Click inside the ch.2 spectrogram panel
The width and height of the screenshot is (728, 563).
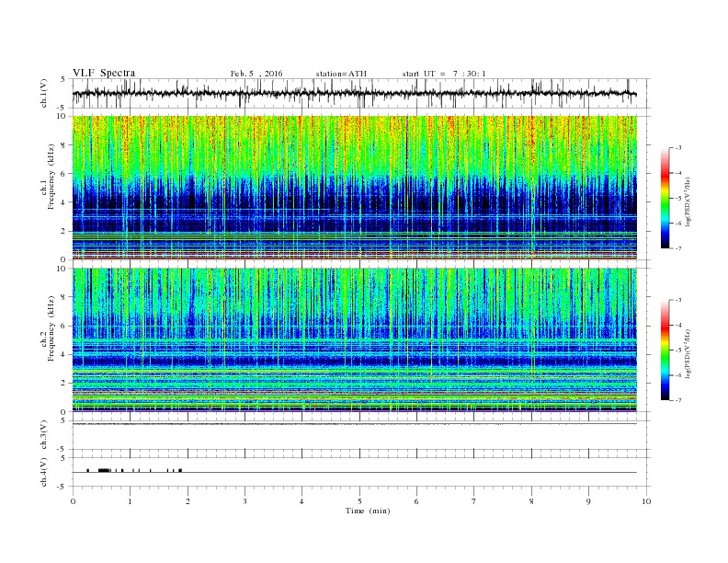click(354, 340)
